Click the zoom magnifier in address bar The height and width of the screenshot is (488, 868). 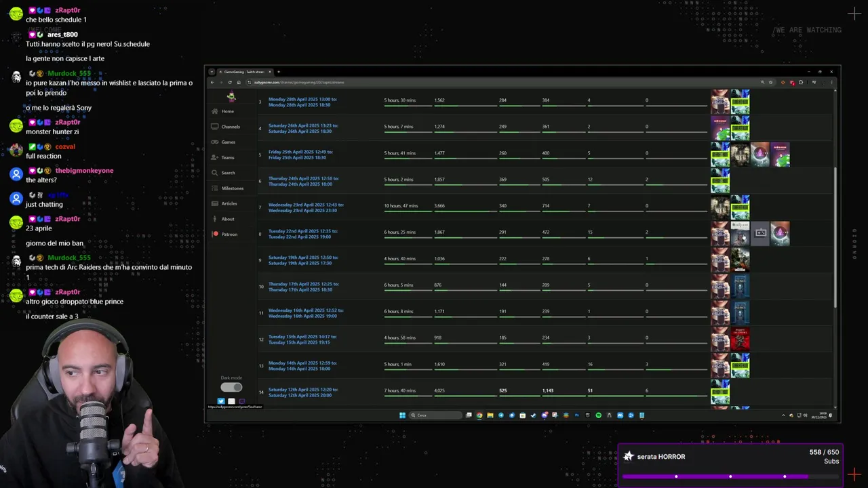(763, 82)
